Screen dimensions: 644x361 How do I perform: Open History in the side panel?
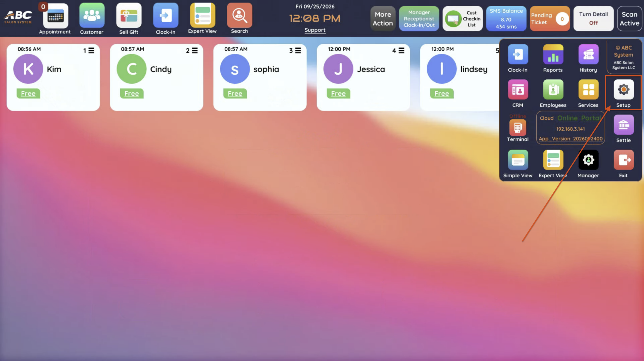point(588,54)
